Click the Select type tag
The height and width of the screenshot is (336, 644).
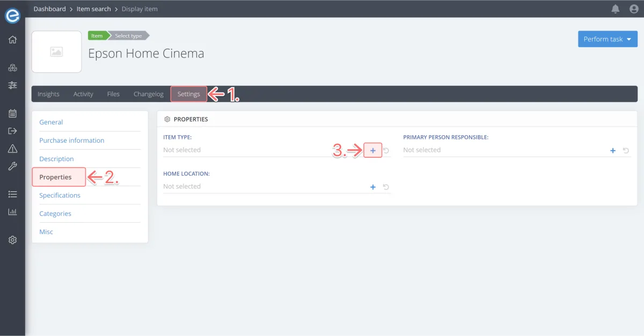point(128,35)
